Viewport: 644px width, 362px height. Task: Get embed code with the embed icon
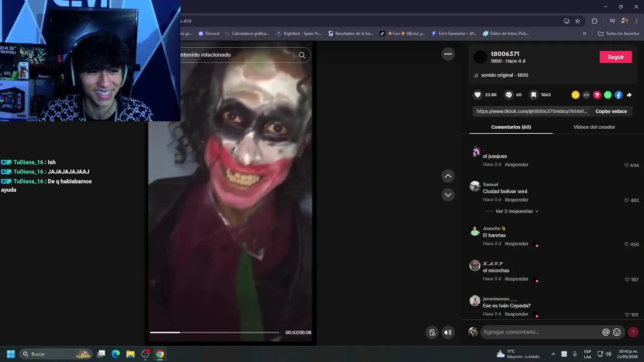point(586,95)
